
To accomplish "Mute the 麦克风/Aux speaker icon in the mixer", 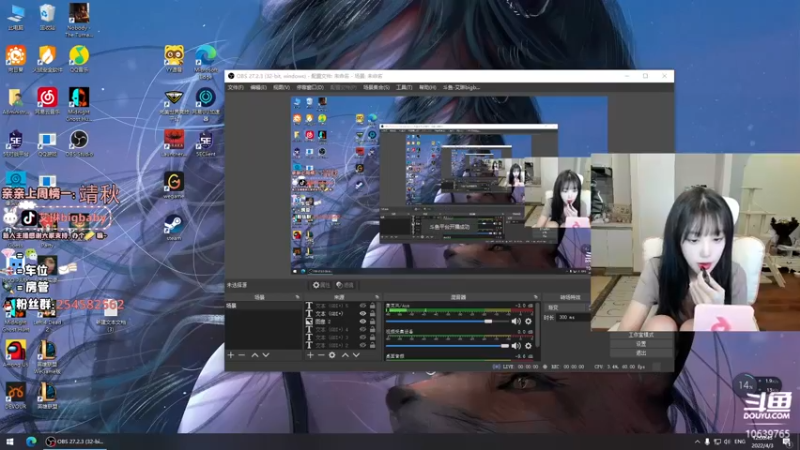I will click(x=516, y=321).
